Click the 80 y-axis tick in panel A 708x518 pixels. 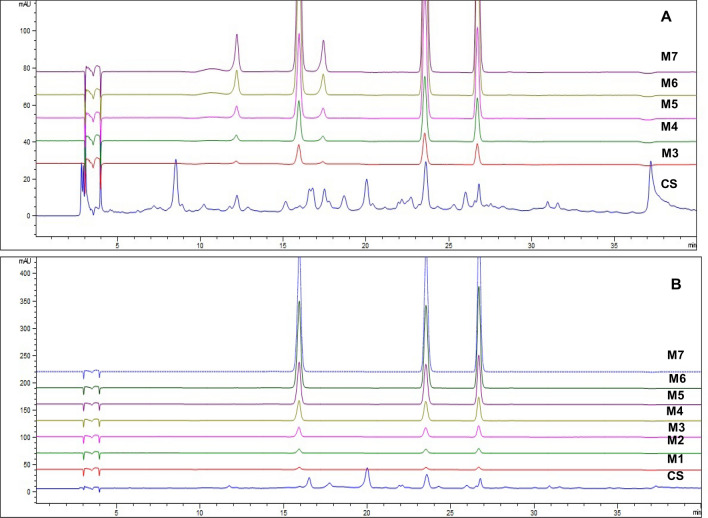tap(27, 68)
